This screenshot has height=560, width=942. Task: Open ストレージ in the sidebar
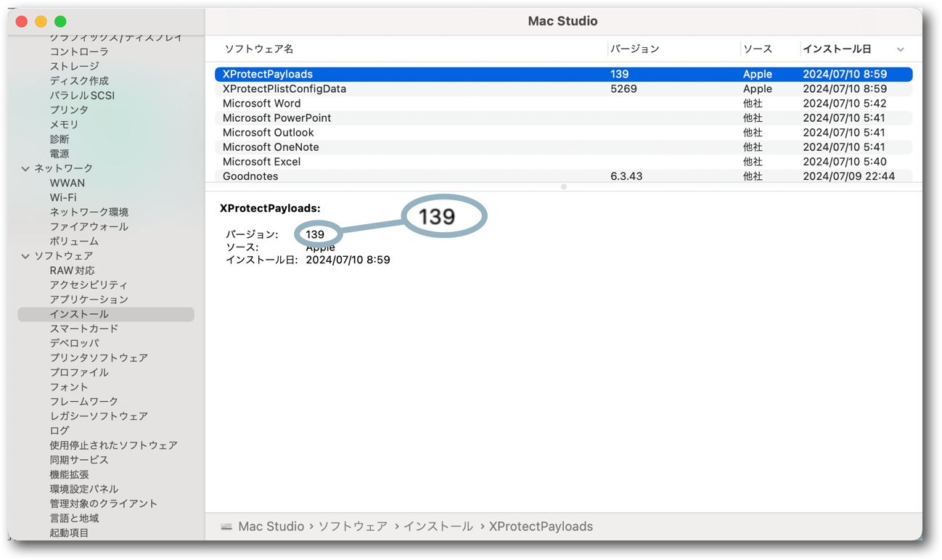[74, 66]
